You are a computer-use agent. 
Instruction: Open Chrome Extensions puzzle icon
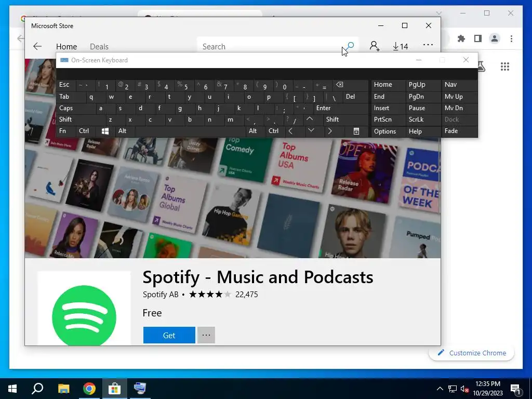click(x=461, y=38)
